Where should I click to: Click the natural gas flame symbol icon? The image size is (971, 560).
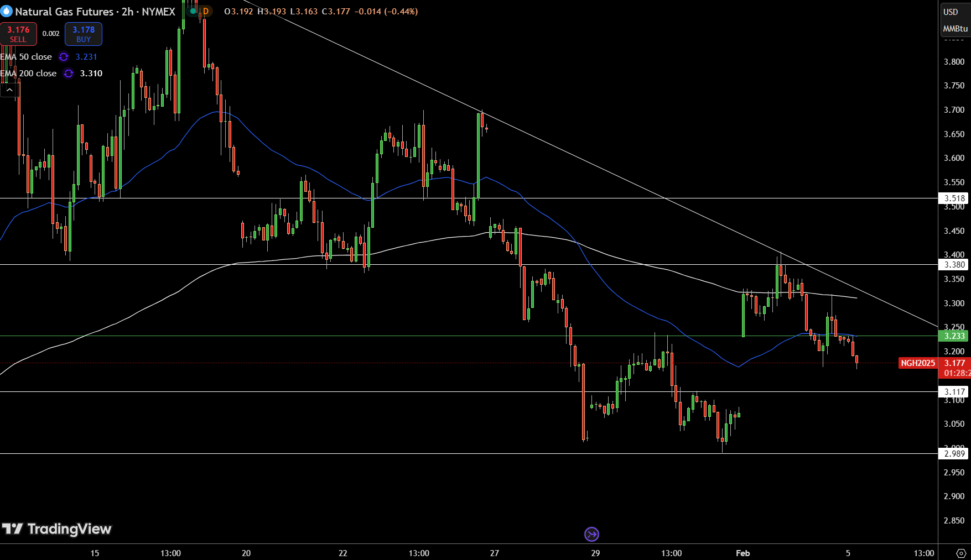click(7, 11)
